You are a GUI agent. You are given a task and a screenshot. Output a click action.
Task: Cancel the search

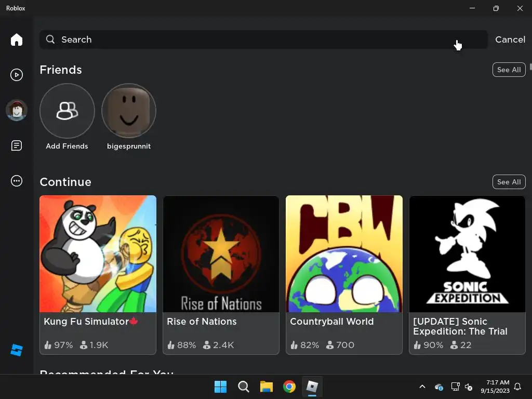point(510,39)
